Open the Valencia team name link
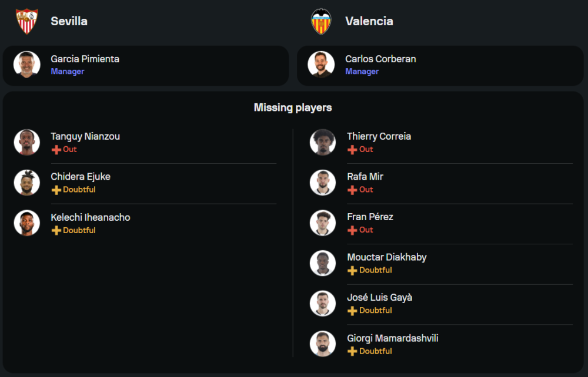The width and height of the screenshot is (588, 377). tap(369, 21)
